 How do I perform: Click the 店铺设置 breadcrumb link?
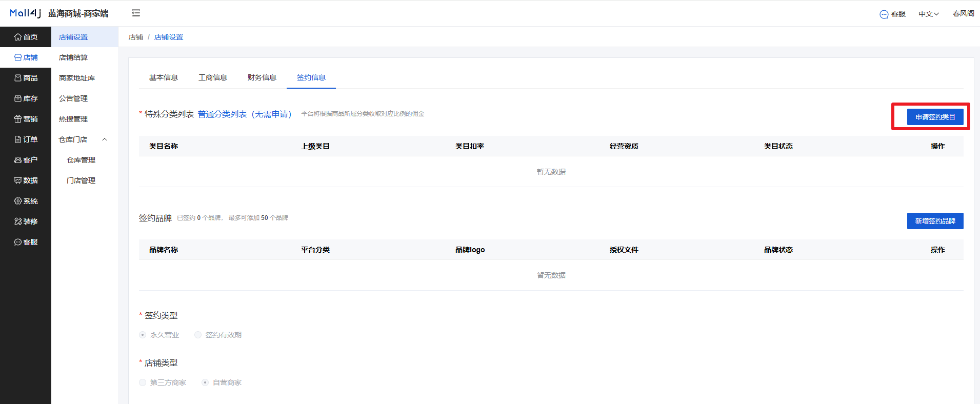[x=169, y=37]
